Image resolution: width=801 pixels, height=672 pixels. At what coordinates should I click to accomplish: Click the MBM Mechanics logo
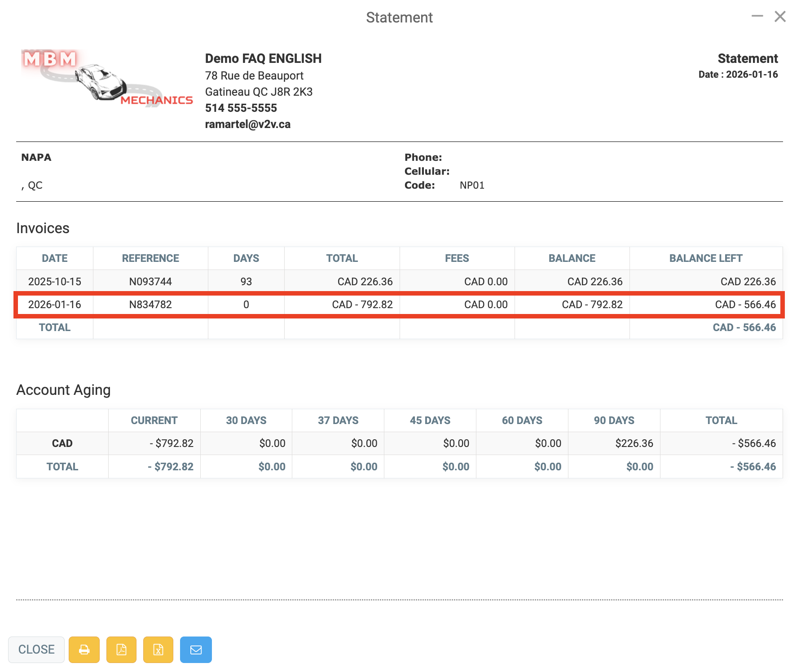point(107,78)
